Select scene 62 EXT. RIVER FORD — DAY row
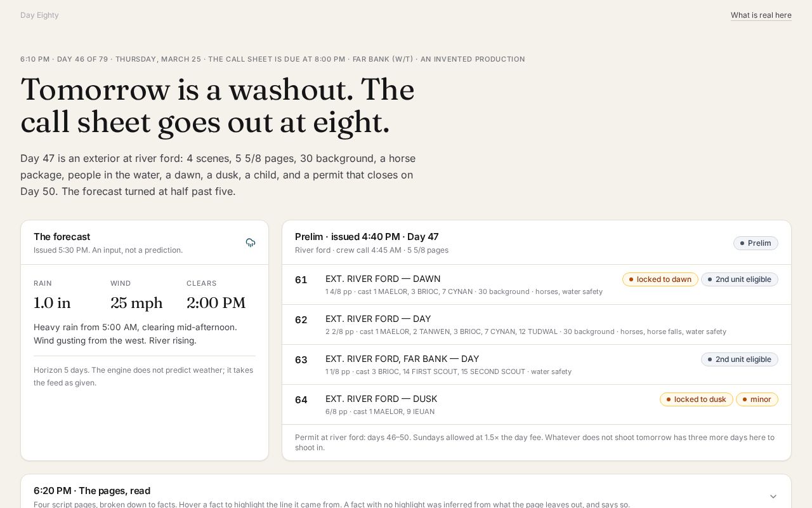 tap(537, 324)
